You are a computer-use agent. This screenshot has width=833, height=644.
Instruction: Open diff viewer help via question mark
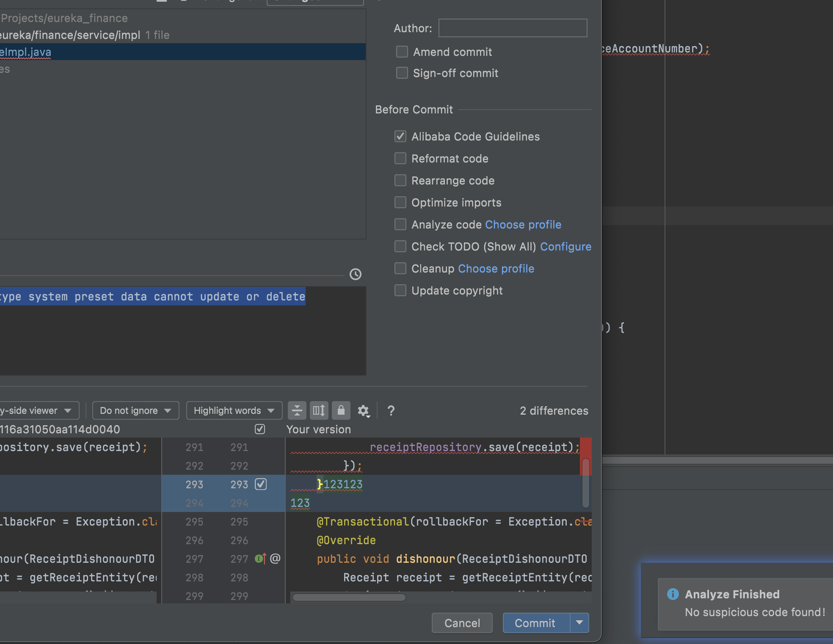coord(391,410)
